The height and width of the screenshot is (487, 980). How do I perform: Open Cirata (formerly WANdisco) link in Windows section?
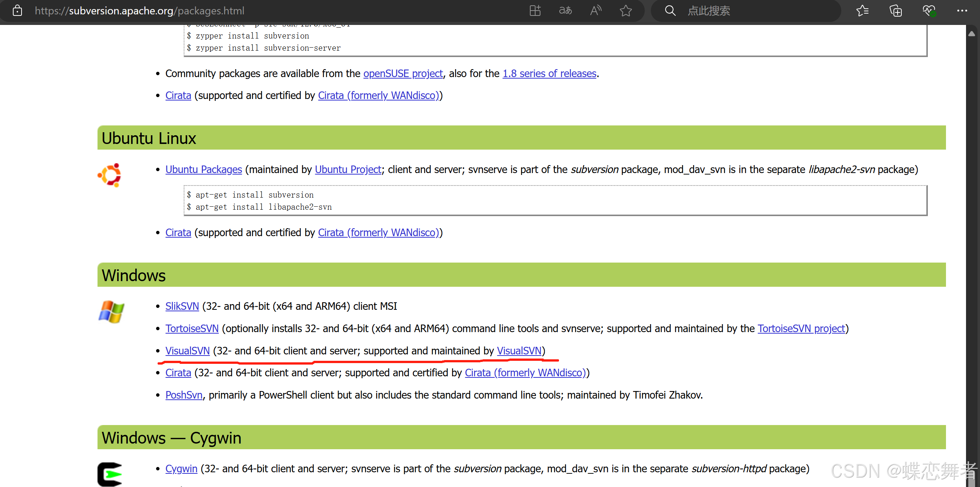point(525,373)
